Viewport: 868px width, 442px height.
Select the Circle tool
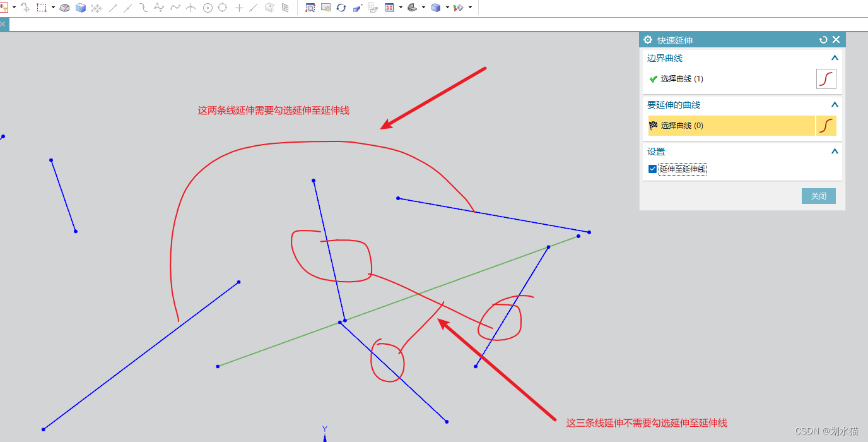tap(206, 8)
